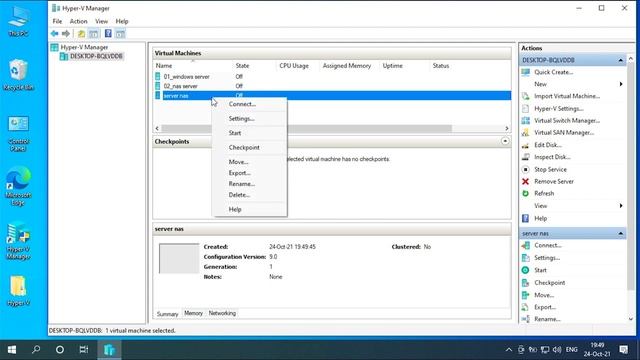640x360 pixels.
Task: Click the green Refresh icon
Action: (x=526, y=193)
